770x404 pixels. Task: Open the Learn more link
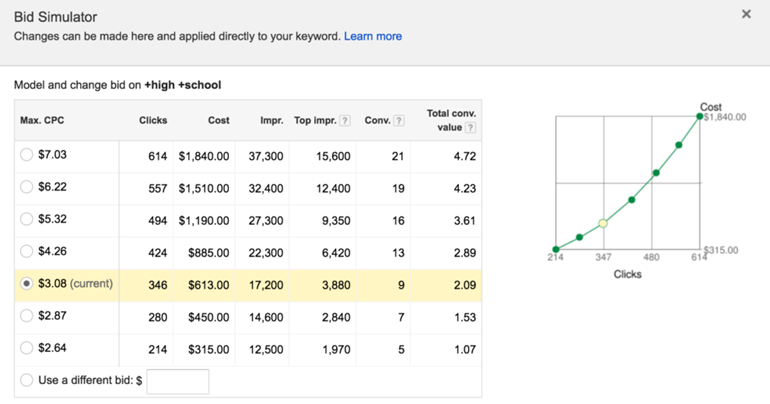[372, 36]
